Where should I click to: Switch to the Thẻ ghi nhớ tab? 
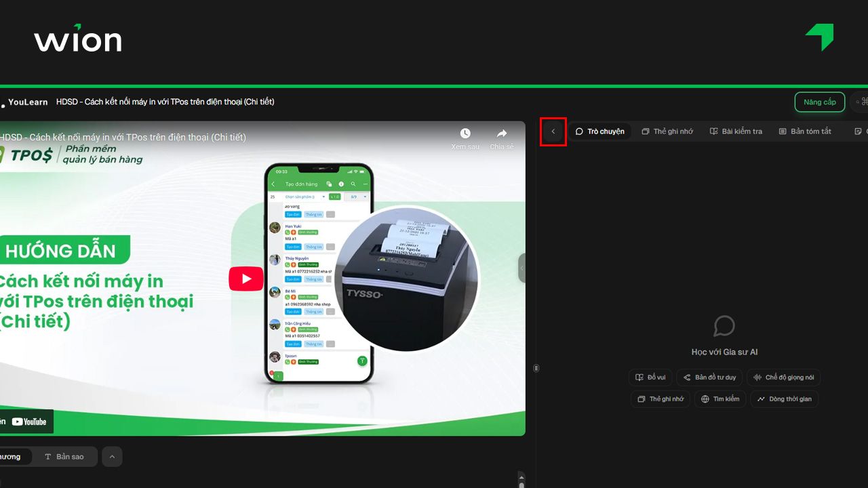[x=667, y=131]
